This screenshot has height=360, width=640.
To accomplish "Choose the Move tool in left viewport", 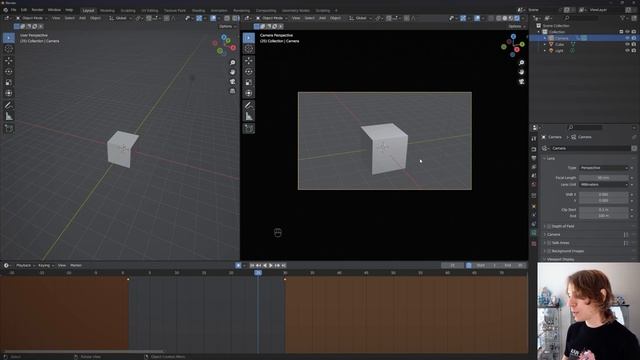I will click(9, 60).
